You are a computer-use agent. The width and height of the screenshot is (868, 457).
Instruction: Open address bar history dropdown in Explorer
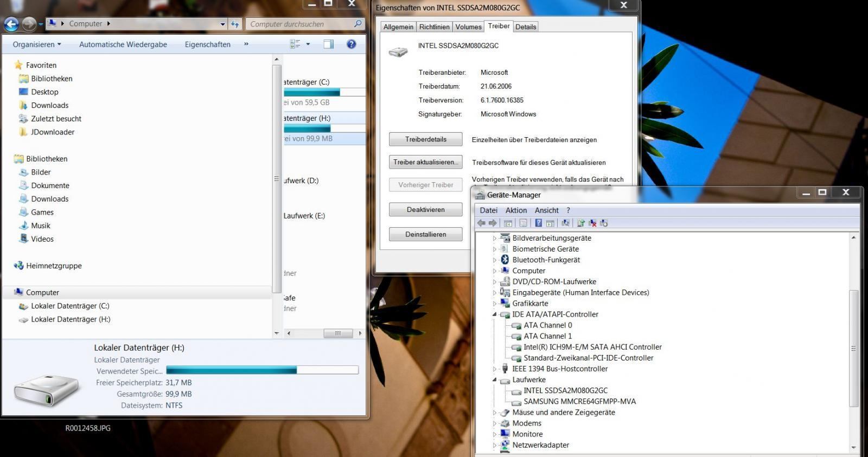coord(222,24)
